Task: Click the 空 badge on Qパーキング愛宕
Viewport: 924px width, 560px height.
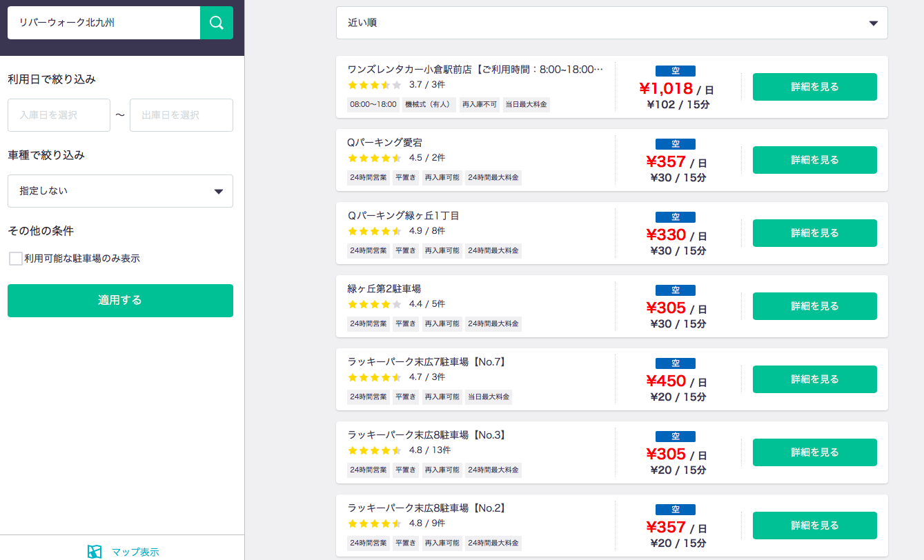Action: (x=676, y=144)
